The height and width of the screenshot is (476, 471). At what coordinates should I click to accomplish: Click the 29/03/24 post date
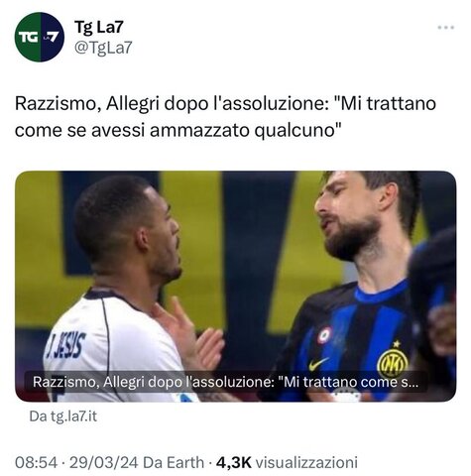point(103,462)
